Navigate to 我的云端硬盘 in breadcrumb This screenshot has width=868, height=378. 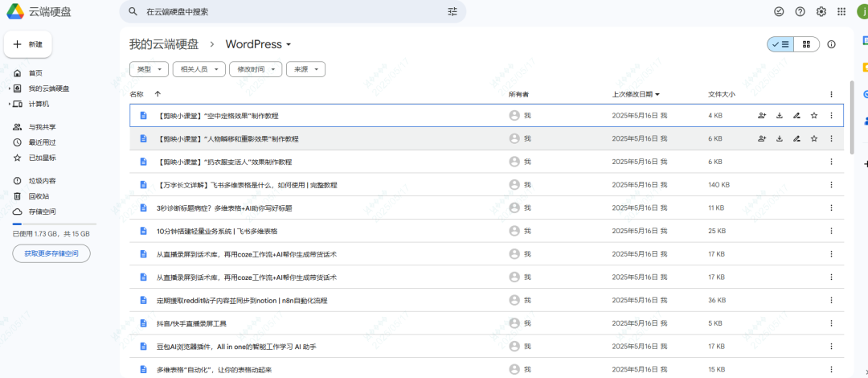tap(164, 44)
